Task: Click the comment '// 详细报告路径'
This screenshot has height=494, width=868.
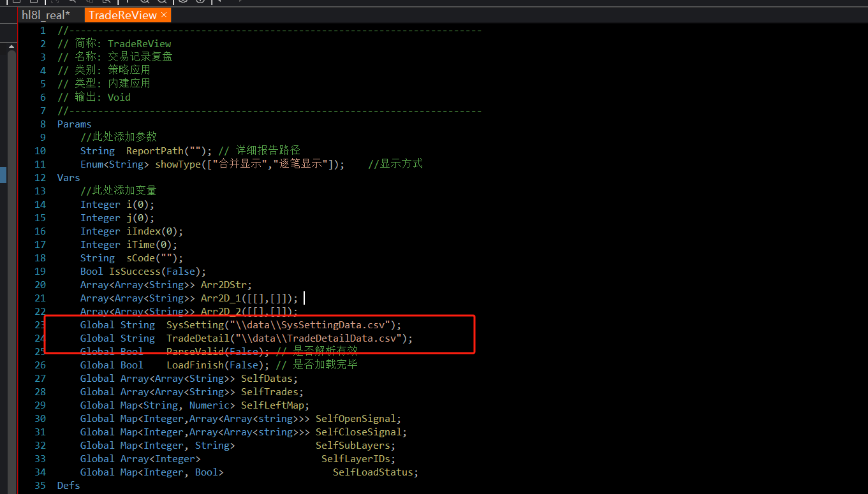Action: (259, 151)
